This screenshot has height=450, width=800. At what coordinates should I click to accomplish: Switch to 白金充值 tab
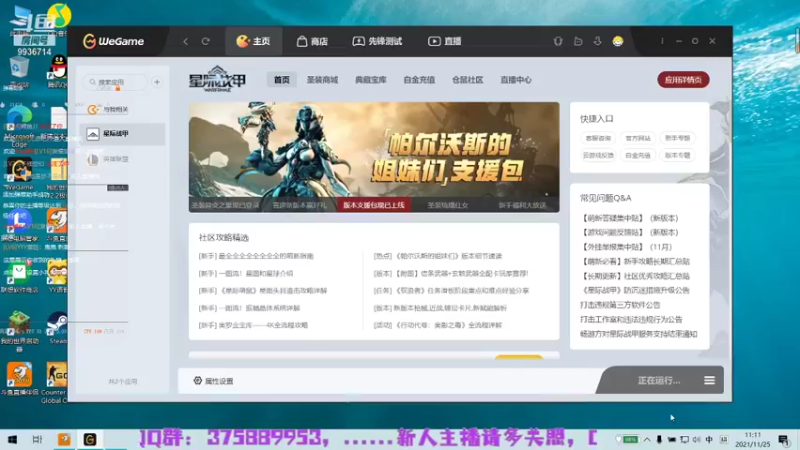[x=419, y=80]
